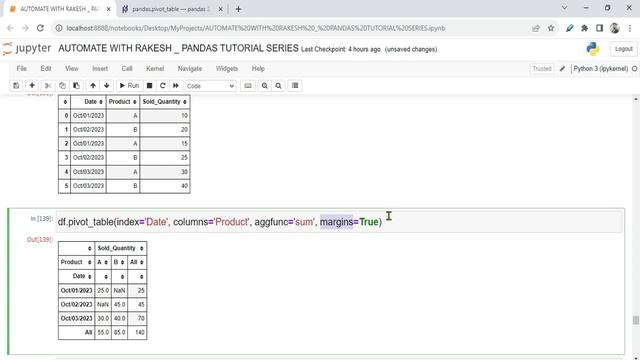Move selected cell up arrow

point(93,86)
